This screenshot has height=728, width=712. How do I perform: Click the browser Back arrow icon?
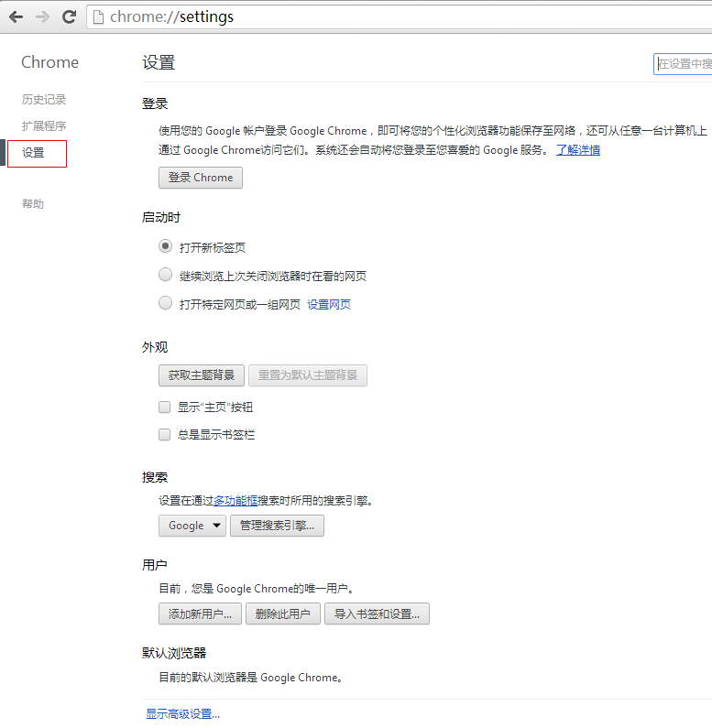[x=16, y=17]
